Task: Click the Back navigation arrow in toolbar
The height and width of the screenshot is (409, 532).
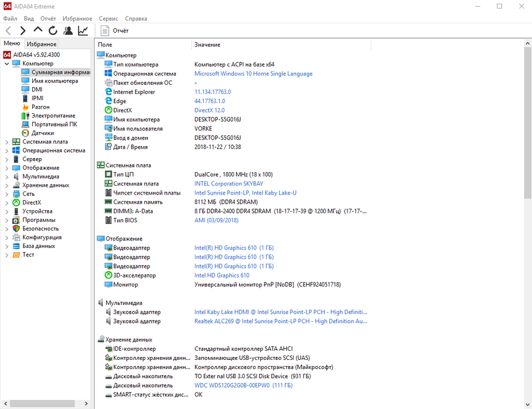Action: [8, 30]
